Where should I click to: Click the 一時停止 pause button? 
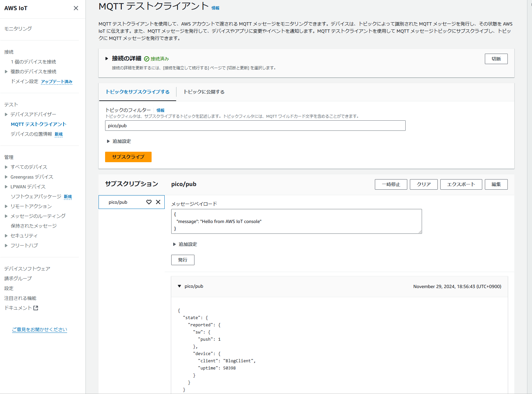(391, 184)
